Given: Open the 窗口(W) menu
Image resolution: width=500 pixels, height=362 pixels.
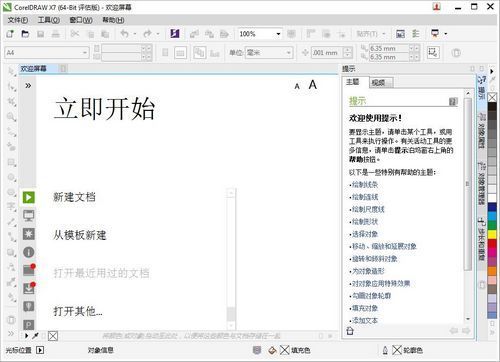Looking at the screenshot, I should [x=81, y=20].
